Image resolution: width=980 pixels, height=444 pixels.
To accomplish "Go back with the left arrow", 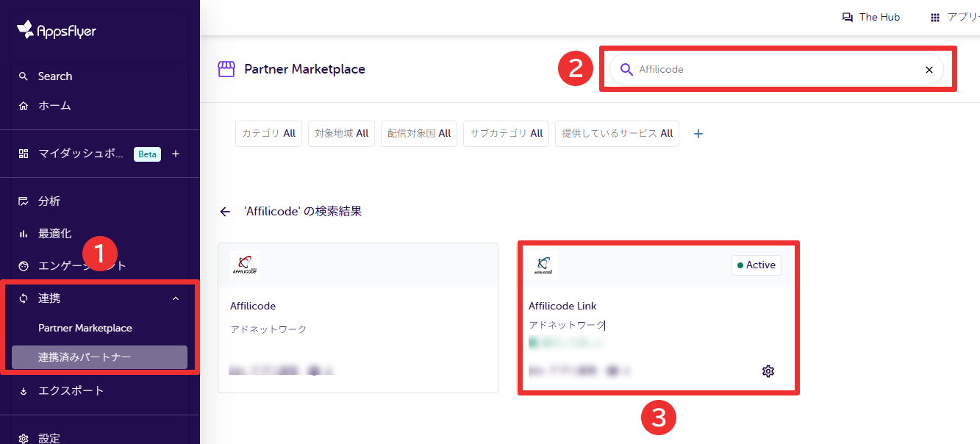I will 225,212.
